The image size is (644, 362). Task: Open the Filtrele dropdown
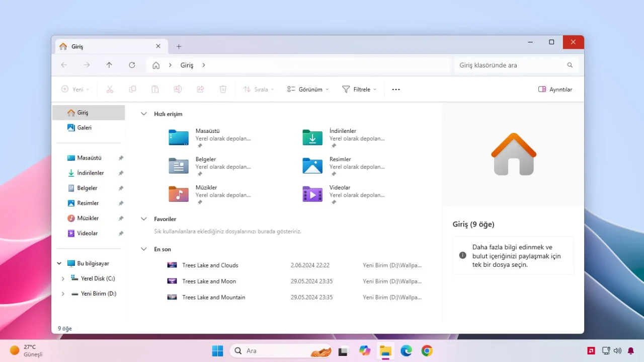click(359, 90)
